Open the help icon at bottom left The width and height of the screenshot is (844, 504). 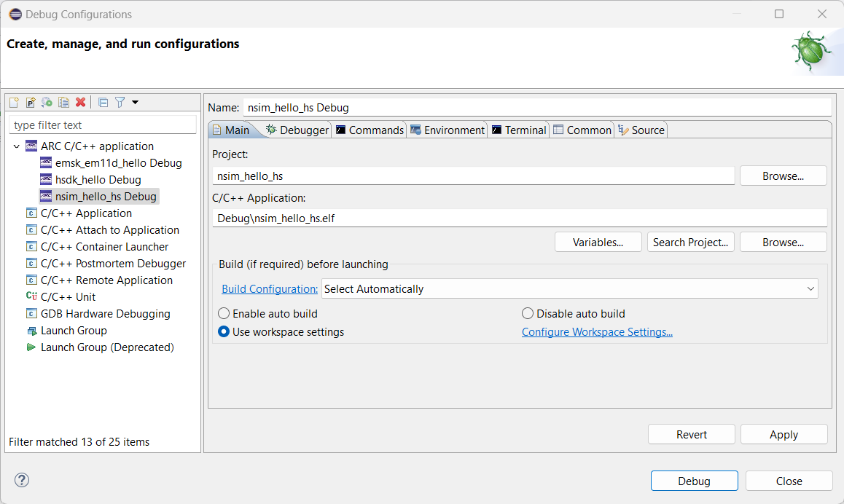click(21, 480)
